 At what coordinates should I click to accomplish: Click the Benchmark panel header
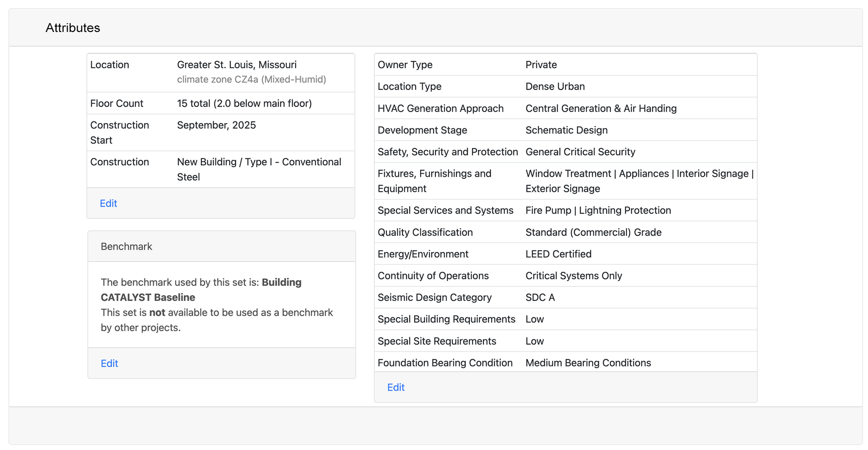pos(126,247)
